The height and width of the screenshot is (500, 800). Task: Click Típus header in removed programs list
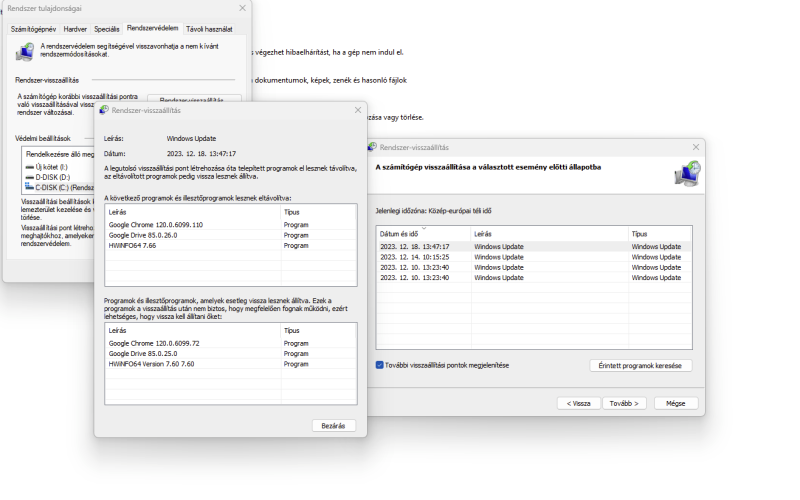[318, 212]
